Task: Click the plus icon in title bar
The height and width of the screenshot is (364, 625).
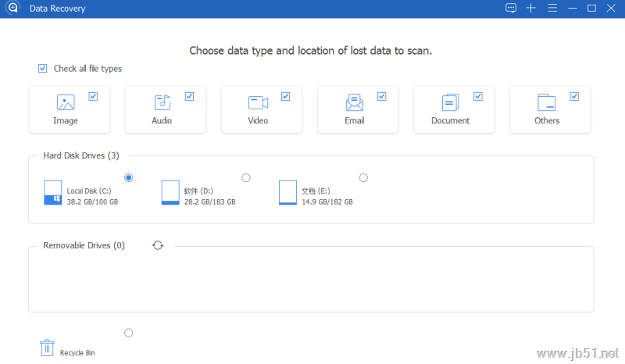Action: [x=531, y=8]
